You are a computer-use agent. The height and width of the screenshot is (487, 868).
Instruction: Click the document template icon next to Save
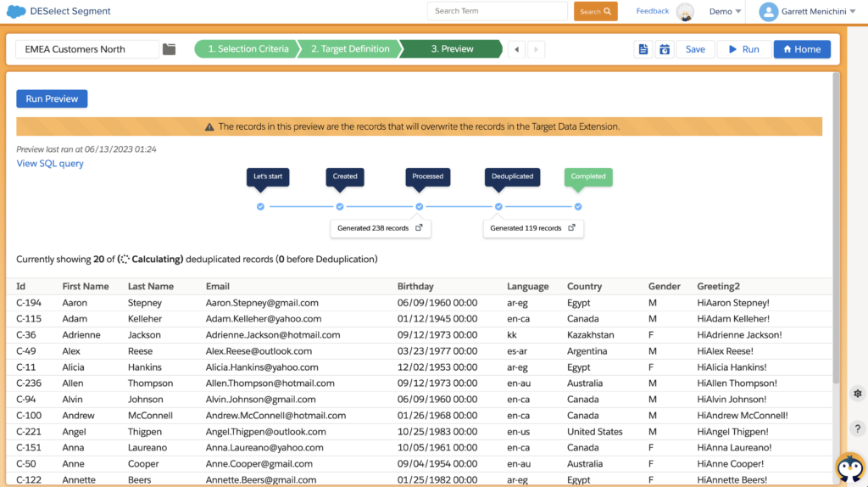click(x=643, y=49)
